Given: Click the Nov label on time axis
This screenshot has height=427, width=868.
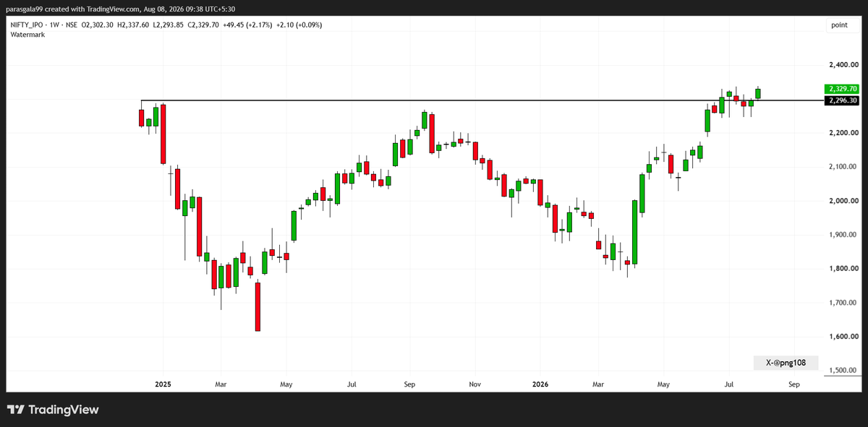Looking at the screenshot, I should (x=475, y=384).
